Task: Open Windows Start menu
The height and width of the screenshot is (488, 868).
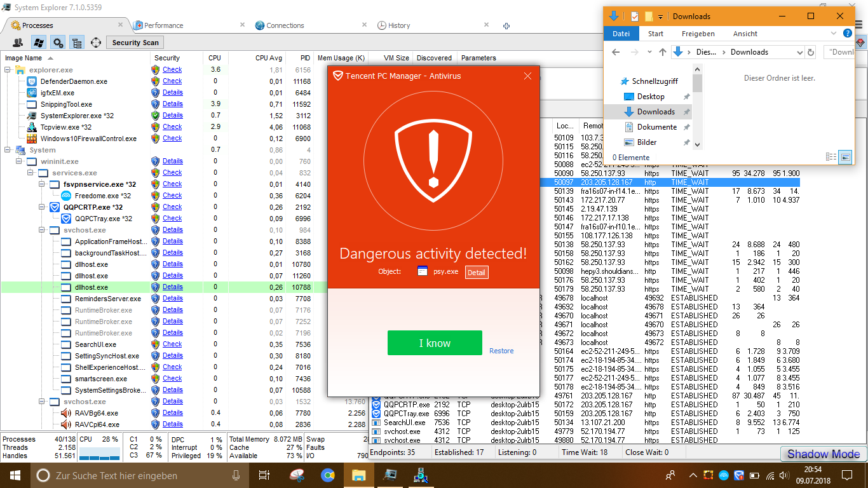Action: (x=14, y=475)
